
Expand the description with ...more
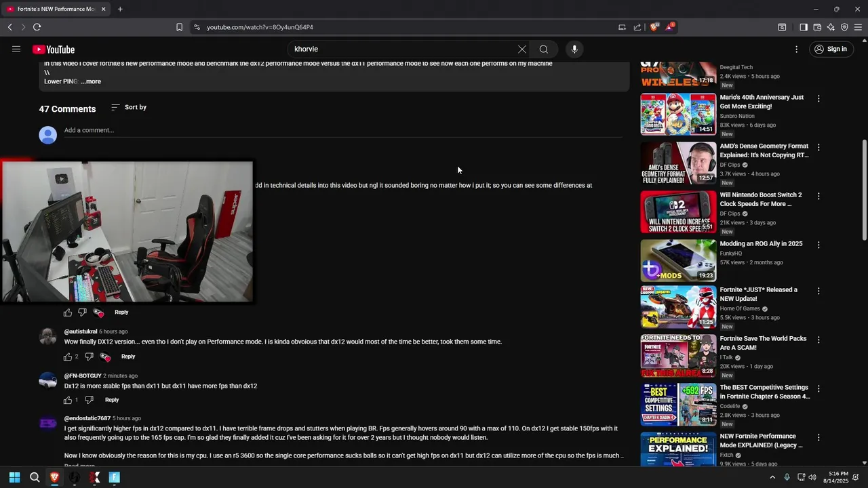pos(91,81)
